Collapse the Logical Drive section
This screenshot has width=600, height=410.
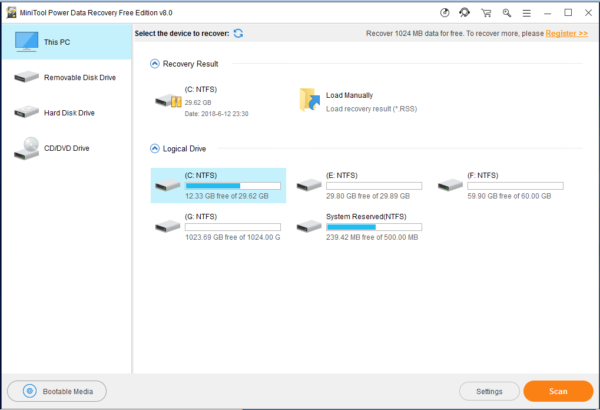coord(155,149)
